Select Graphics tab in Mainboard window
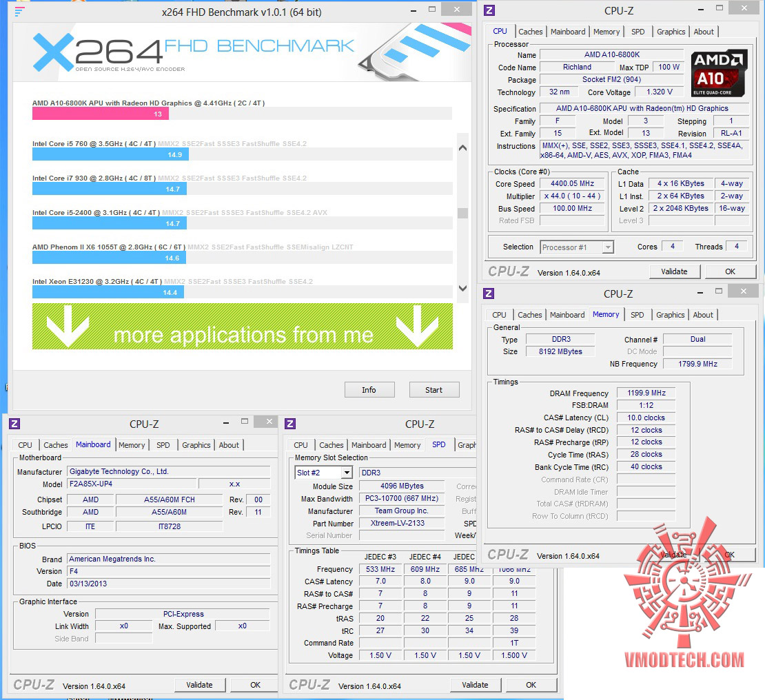This screenshot has width=765, height=700. [196, 445]
